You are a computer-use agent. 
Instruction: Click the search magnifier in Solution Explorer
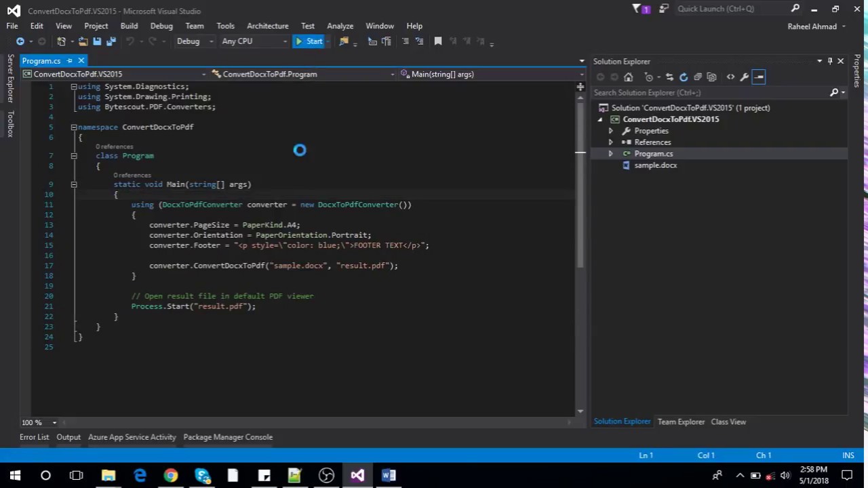coord(834,92)
